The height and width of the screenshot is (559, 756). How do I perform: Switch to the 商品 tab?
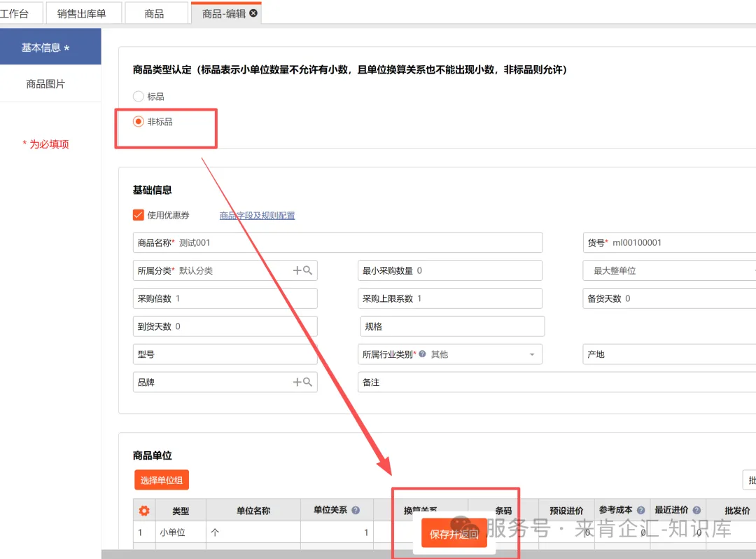[x=154, y=13]
